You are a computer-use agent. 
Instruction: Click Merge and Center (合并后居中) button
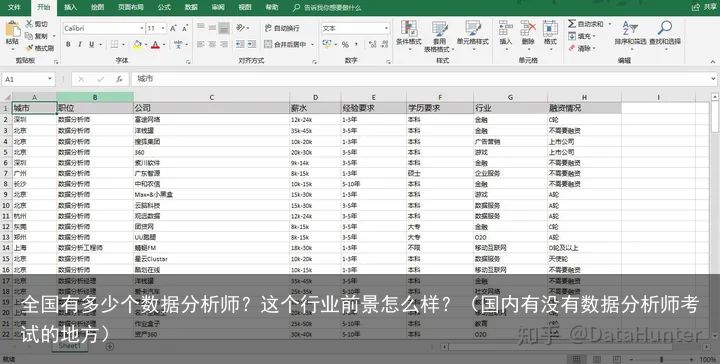pyautogui.click(x=286, y=45)
